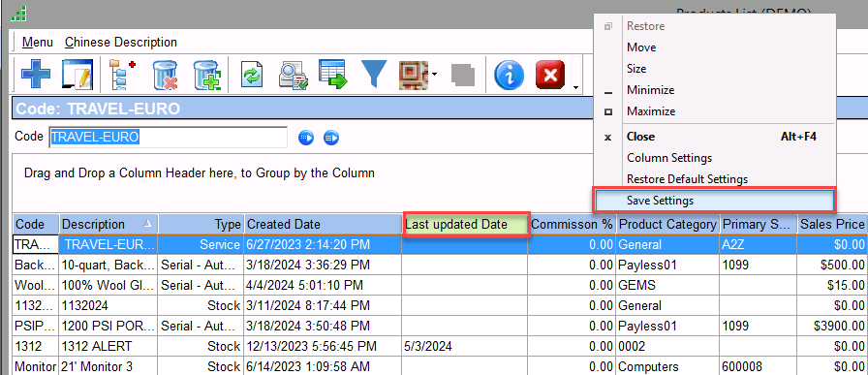Screen dimensions: 868x375
Task: Expand the QR barcode icon dropdown arrow
Action: tap(435, 75)
